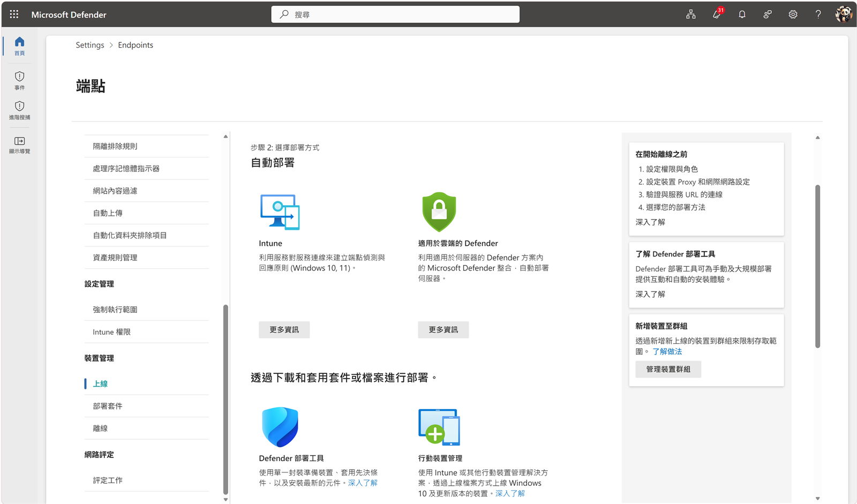Open the user profile avatar
The height and width of the screenshot is (504, 857).
(x=844, y=14)
